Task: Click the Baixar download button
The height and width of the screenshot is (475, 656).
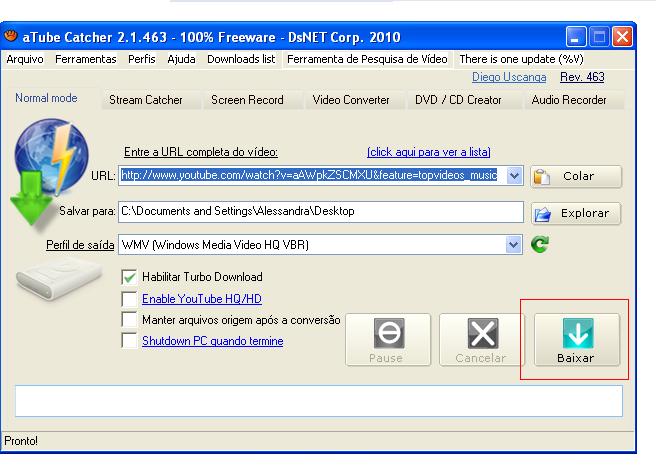Action: pos(575,341)
